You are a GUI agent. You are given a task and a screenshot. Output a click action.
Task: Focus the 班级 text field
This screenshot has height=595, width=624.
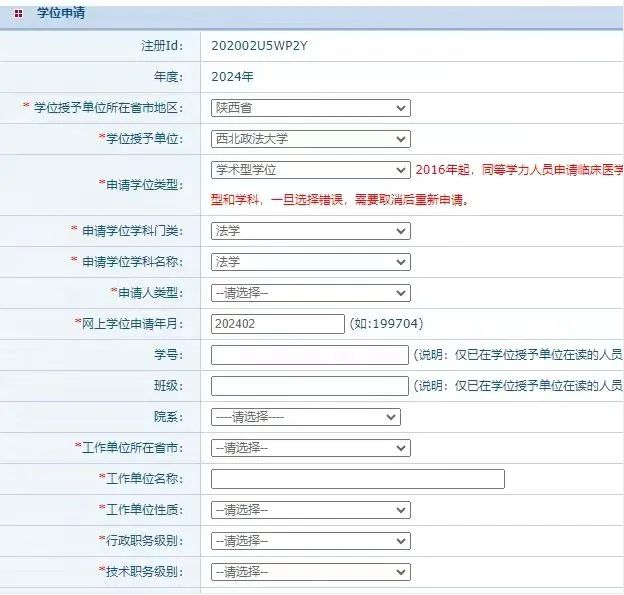tap(309, 386)
